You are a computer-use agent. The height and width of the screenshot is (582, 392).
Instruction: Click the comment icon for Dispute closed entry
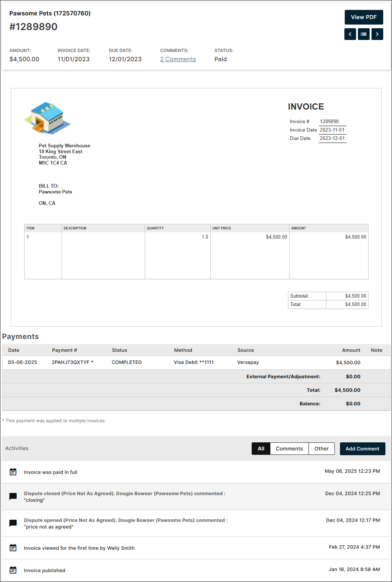pyautogui.click(x=13, y=496)
